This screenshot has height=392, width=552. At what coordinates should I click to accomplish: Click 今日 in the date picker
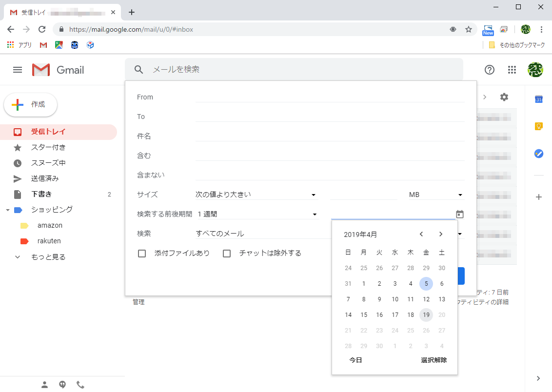tap(355, 359)
